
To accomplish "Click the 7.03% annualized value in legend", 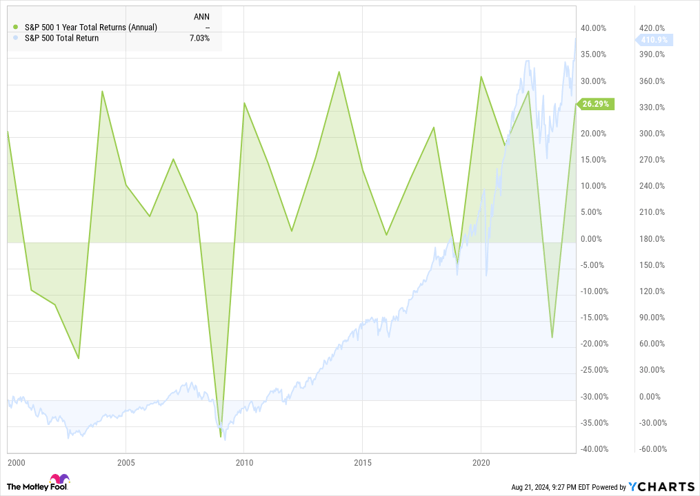I will tap(200, 38).
